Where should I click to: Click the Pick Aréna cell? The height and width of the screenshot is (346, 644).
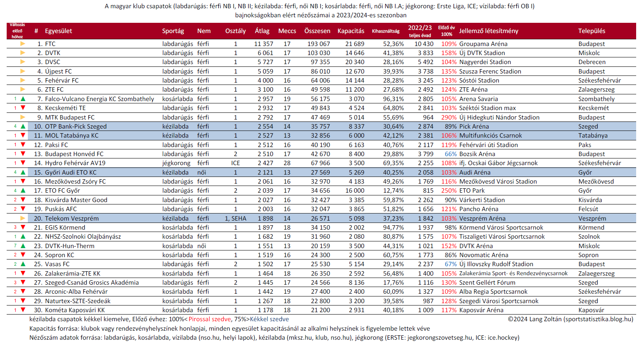click(x=474, y=126)
